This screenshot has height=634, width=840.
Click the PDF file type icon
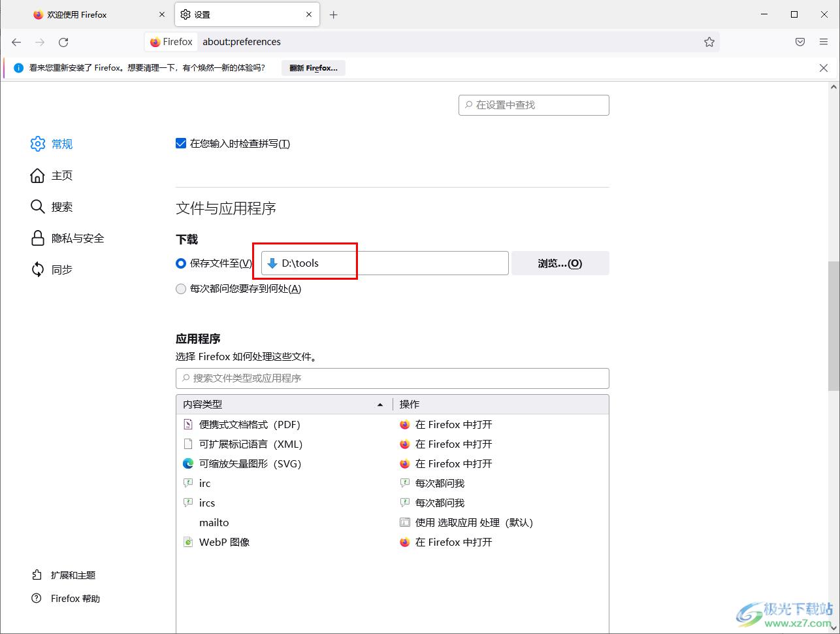(x=188, y=425)
